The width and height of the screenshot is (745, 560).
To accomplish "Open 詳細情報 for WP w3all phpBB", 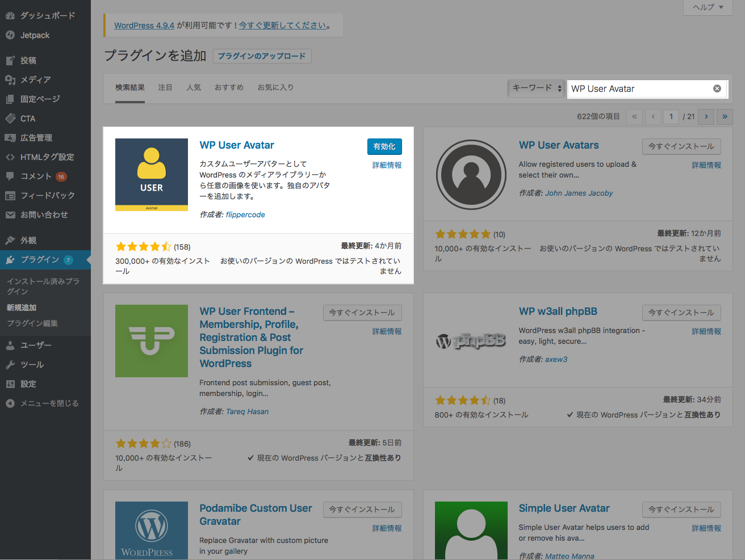I will click(x=706, y=331).
